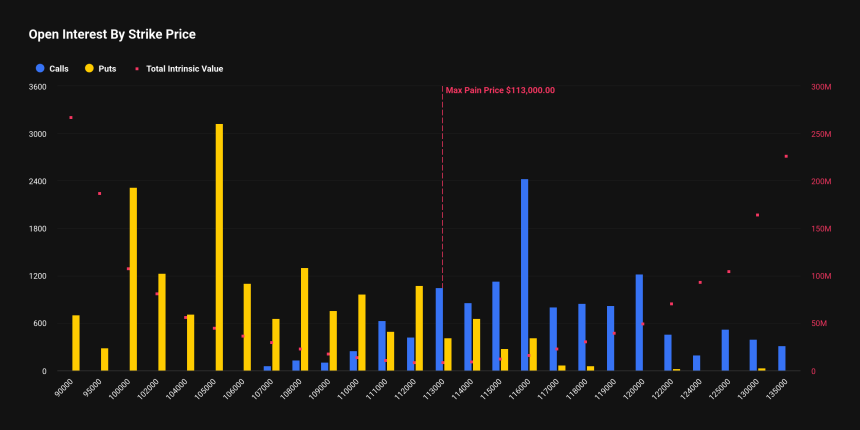Select the tallest yellow put bar at 105000
The height and width of the screenshot is (430, 860).
(219, 247)
